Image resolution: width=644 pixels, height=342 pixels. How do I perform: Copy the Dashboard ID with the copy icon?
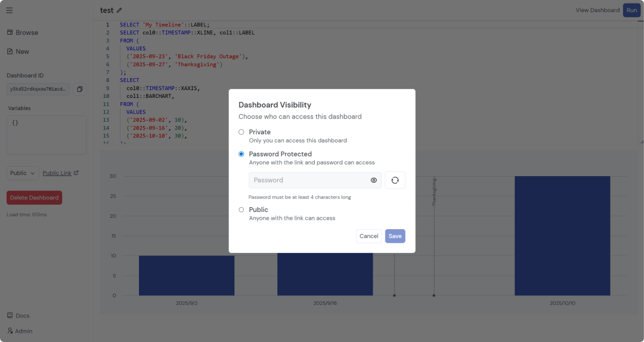(80, 89)
